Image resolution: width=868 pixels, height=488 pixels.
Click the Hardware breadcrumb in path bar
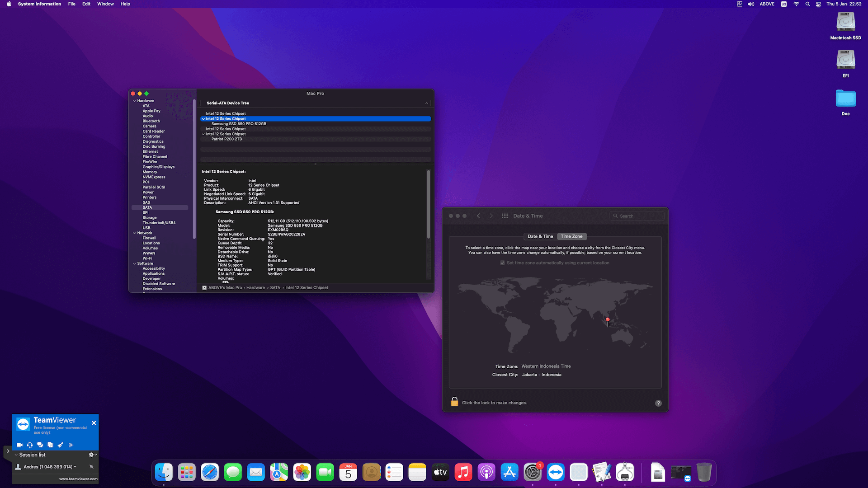click(x=255, y=288)
